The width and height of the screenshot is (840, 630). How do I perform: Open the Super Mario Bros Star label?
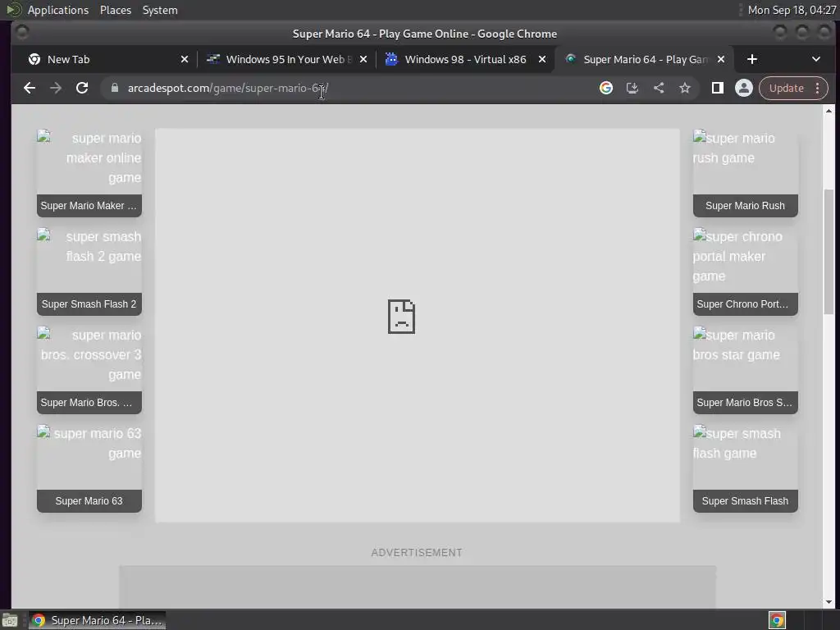(745, 403)
